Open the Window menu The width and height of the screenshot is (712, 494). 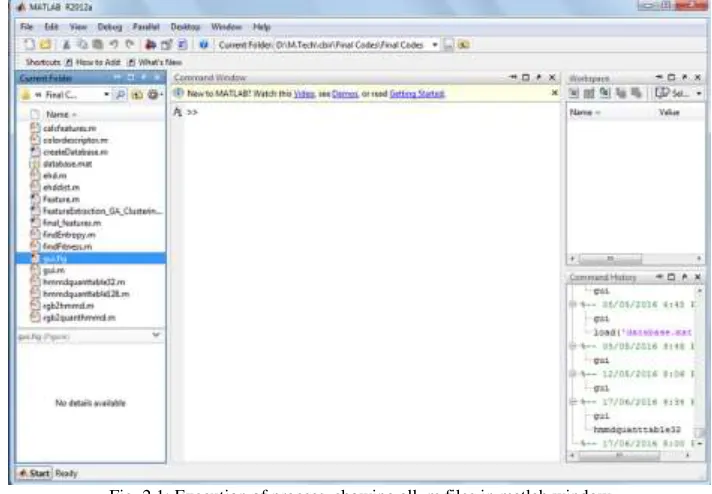pyautogui.click(x=226, y=27)
